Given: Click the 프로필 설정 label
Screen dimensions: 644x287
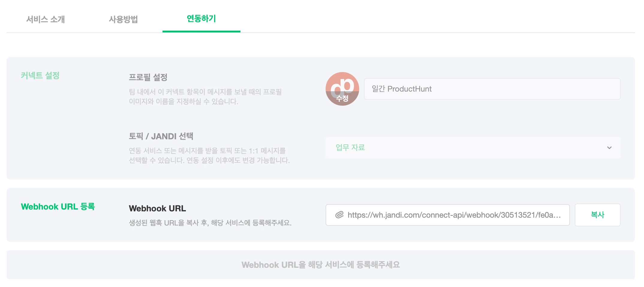Looking at the screenshot, I should [x=148, y=77].
